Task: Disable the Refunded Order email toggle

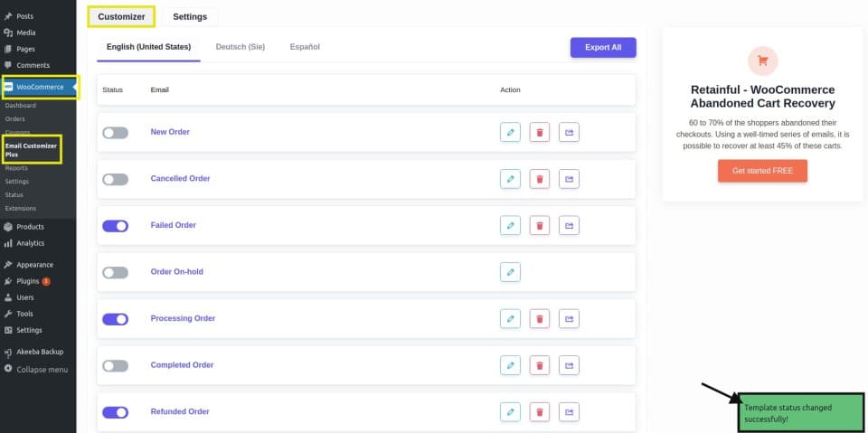Action: 115,412
